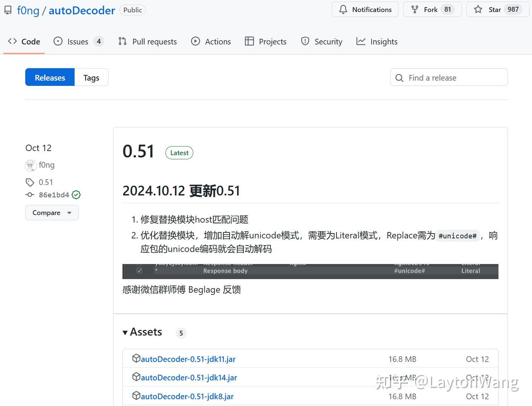Download autoDecoder-0.51-jdk8.jar
The height and width of the screenshot is (406, 532).
pos(187,396)
